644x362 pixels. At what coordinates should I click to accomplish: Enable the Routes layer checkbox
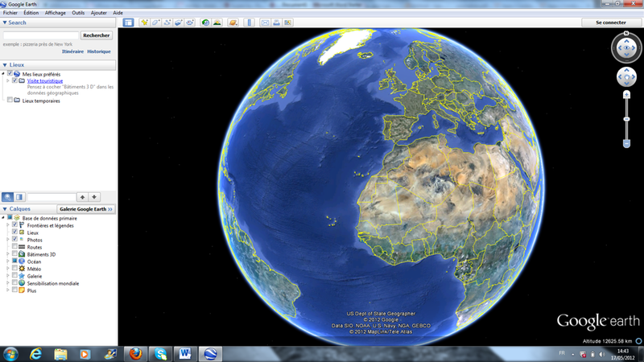click(x=14, y=247)
